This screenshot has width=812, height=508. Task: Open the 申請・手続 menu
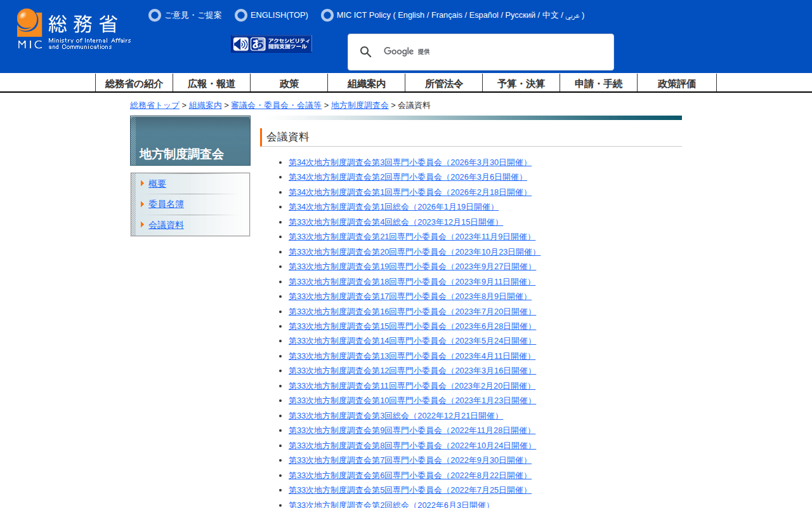[598, 83]
